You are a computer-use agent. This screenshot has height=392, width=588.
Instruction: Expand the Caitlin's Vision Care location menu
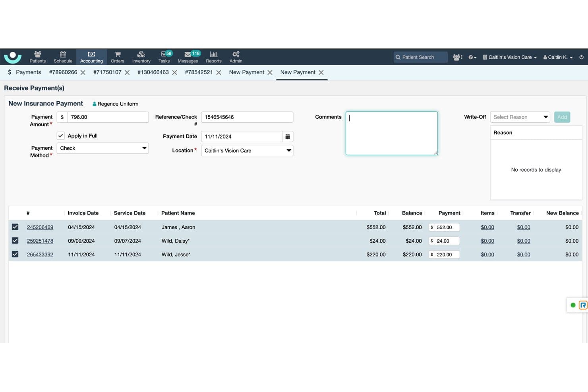pyautogui.click(x=510, y=57)
